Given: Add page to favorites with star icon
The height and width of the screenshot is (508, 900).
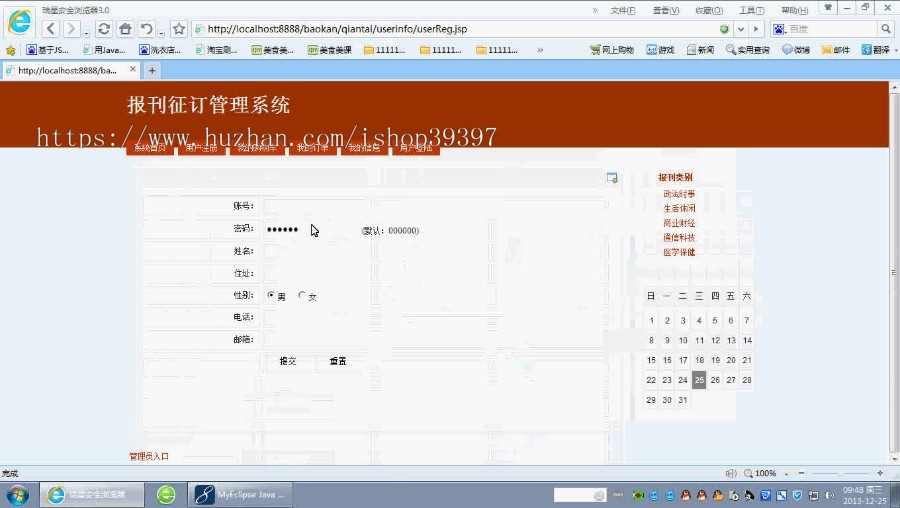Looking at the screenshot, I should (179, 29).
